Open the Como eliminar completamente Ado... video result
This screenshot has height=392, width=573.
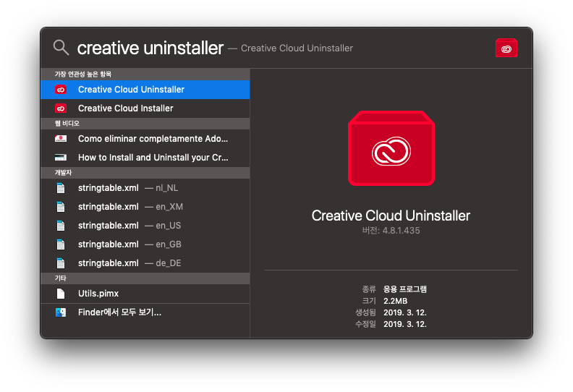click(145, 139)
